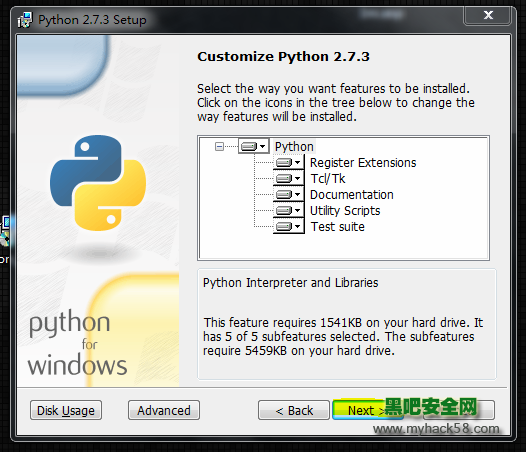The width and height of the screenshot is (526, 452).
Task: Open Register Extensions feature dropdown
Action: tap(288, 163)
